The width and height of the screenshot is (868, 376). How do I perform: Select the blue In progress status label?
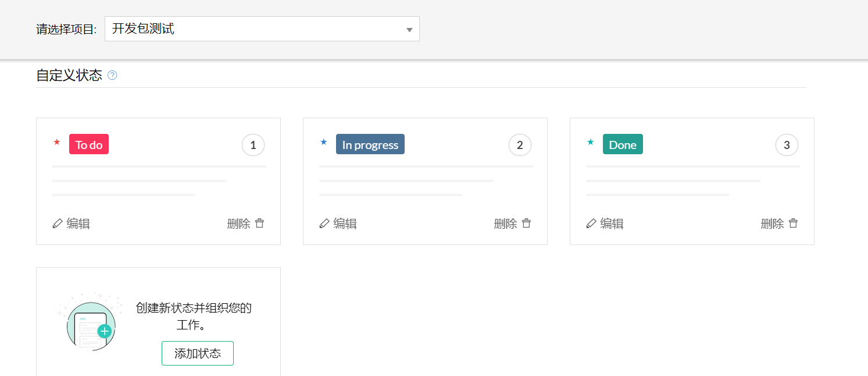(370, 145)
